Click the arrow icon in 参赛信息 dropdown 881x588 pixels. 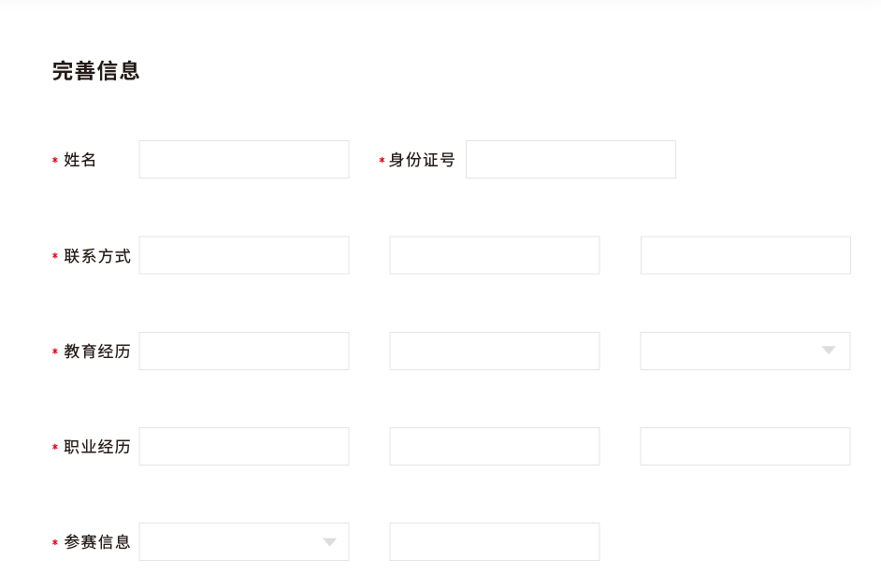pyautogui.click(x=329, y=542)
